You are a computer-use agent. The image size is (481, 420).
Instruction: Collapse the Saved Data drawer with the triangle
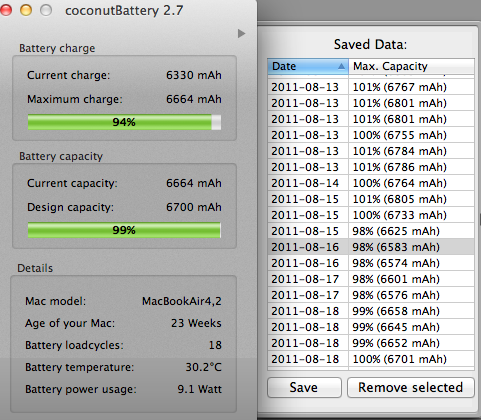242,33
